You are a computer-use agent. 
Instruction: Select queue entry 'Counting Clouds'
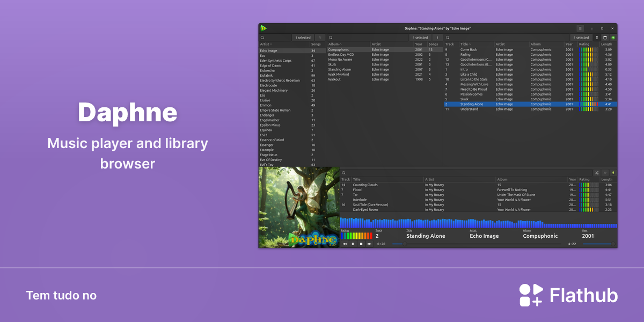[x=478, y=185]
